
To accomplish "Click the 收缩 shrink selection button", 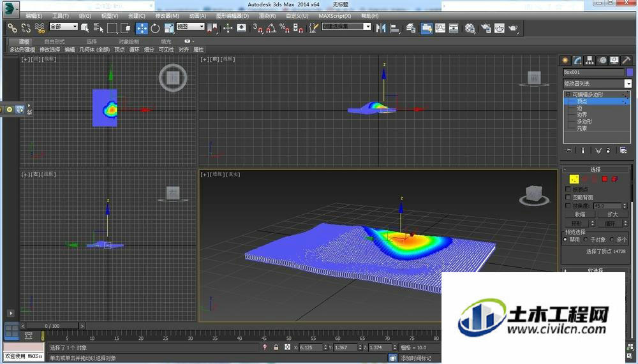I will 579,214.
